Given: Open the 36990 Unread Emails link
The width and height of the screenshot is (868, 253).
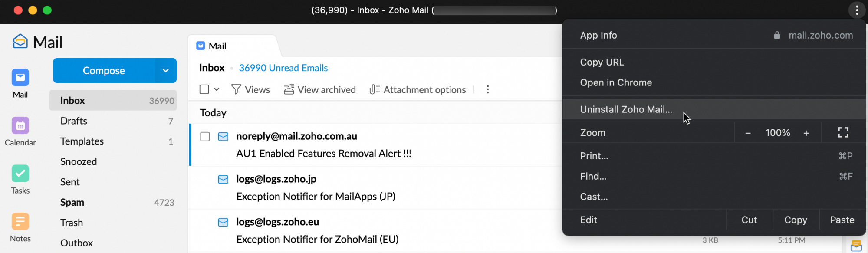Looking at the screenshot, I should 283,68.
